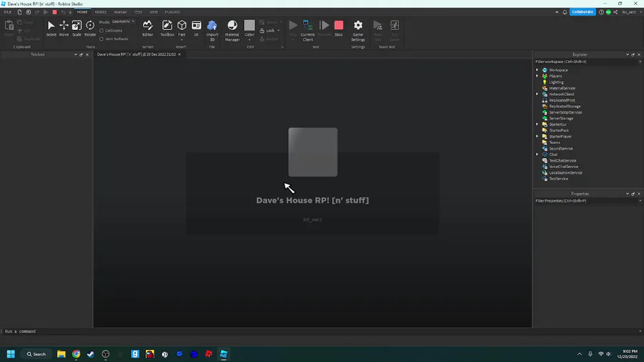Switch to the VIEW ribbon tab

(x=154, y=12)
